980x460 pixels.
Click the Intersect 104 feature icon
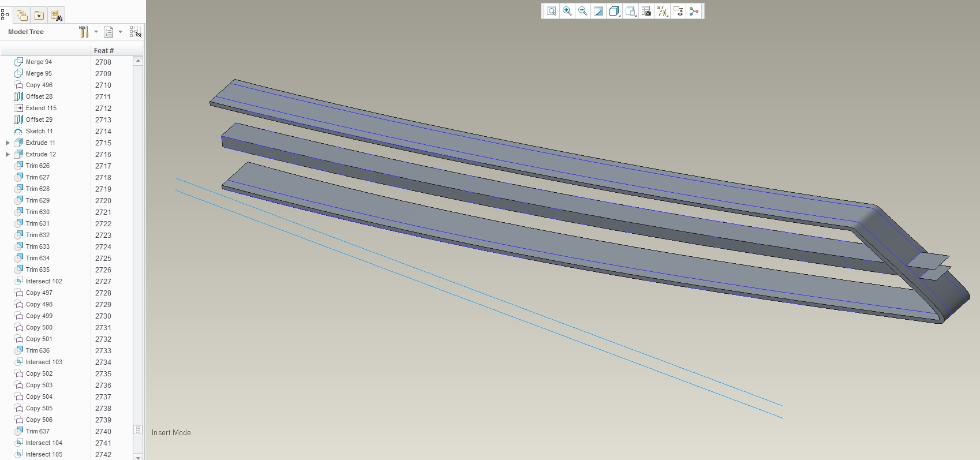[18, 443]
